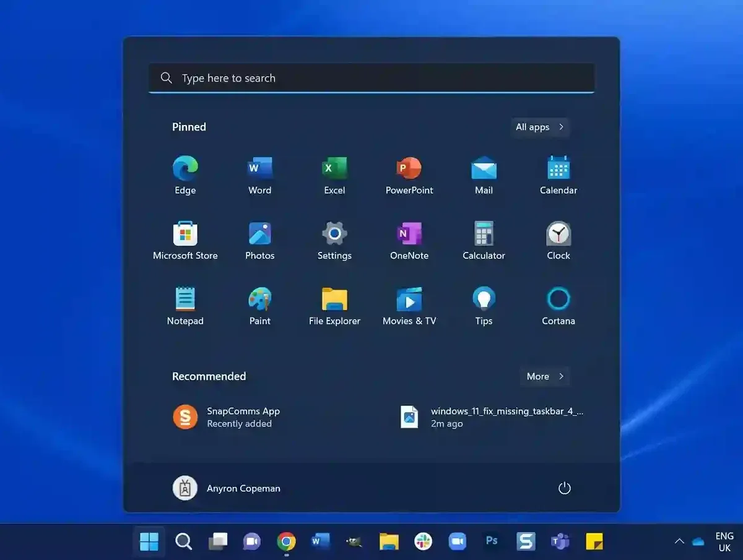Click the More recommended button
743x560 pixels.
tap(545, 376)
